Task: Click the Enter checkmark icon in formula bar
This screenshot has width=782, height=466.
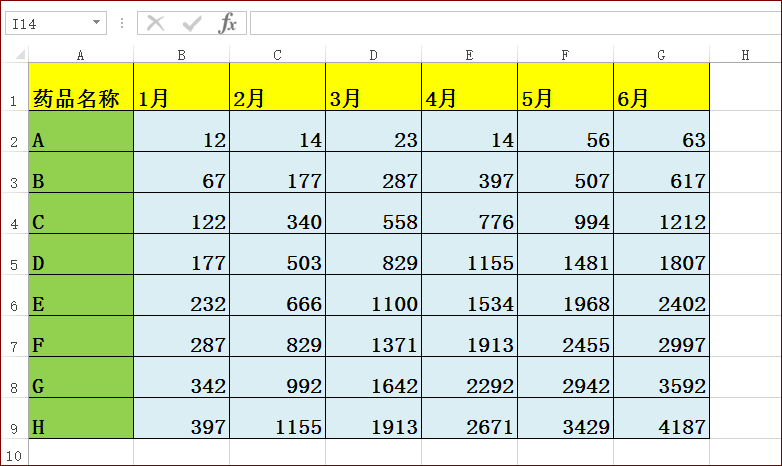Action: coord(192,23)
